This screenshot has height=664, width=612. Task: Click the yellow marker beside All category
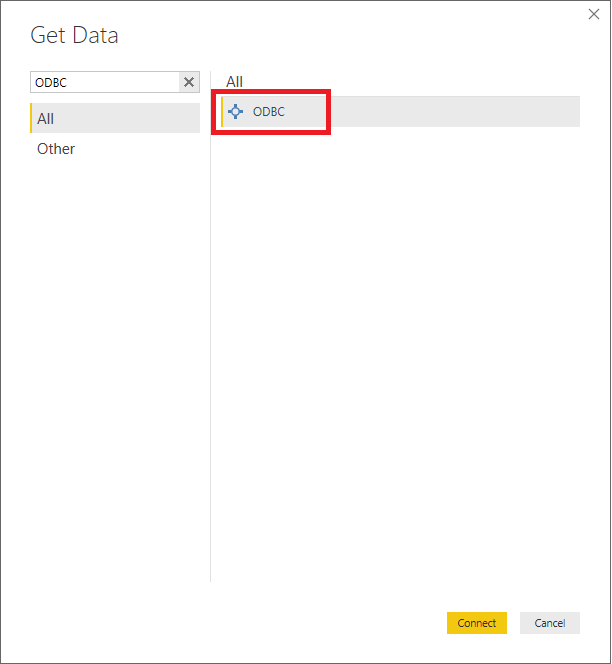[31, 118]
